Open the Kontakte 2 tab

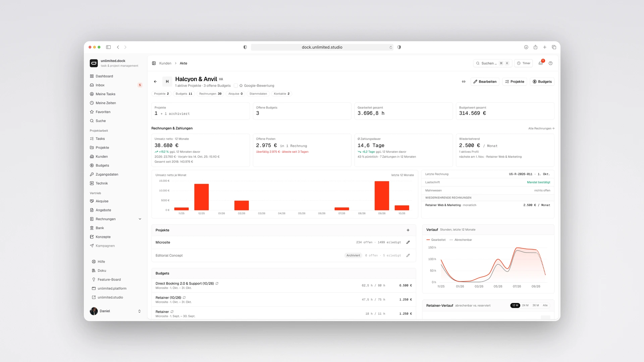tap(282, 94)
